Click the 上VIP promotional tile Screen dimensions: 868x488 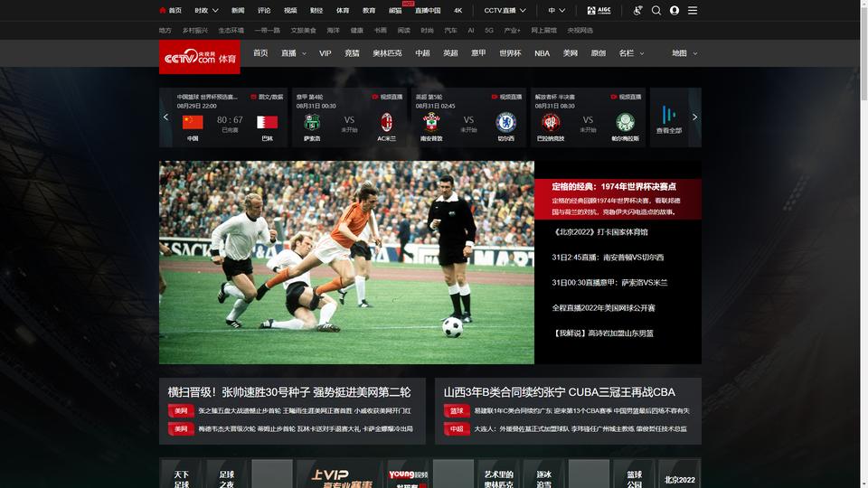coord(339,474)
